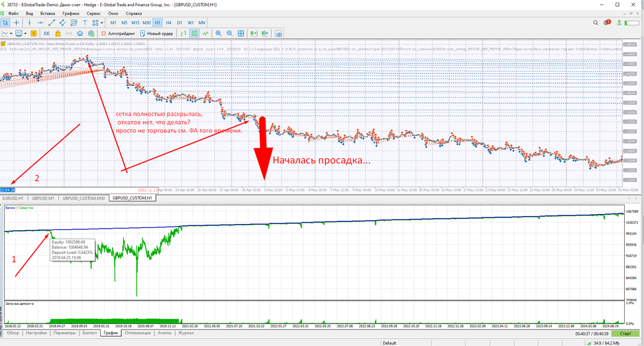Open the Бэктест tester tab
Screen dimensions: 644x346
pyautogui.click(x=89, y=333)
